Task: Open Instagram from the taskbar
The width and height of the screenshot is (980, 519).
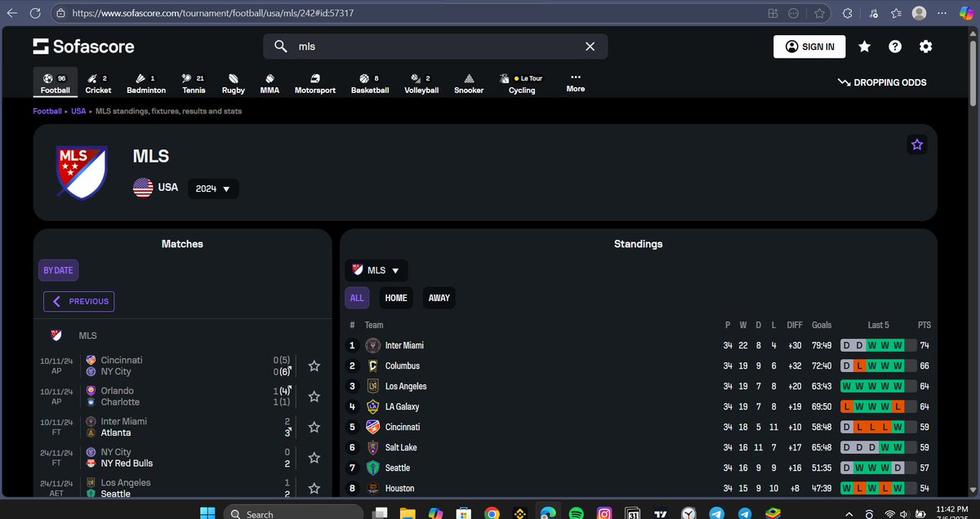Action: 604,514
